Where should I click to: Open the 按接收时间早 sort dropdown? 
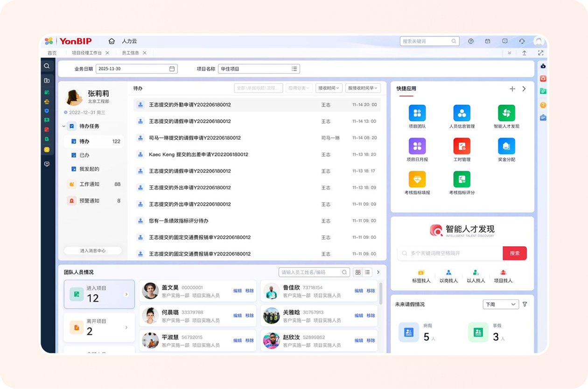pyautogui.click(x=363, y=88)
